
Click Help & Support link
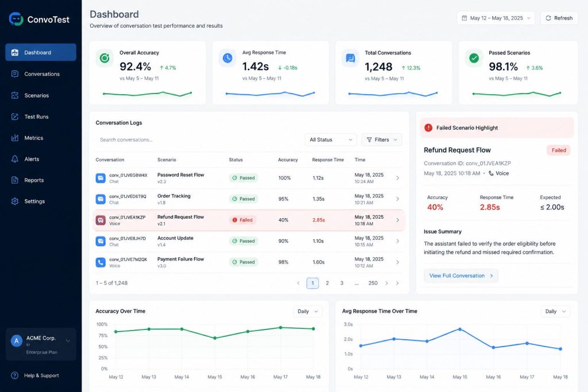(41, 375)
